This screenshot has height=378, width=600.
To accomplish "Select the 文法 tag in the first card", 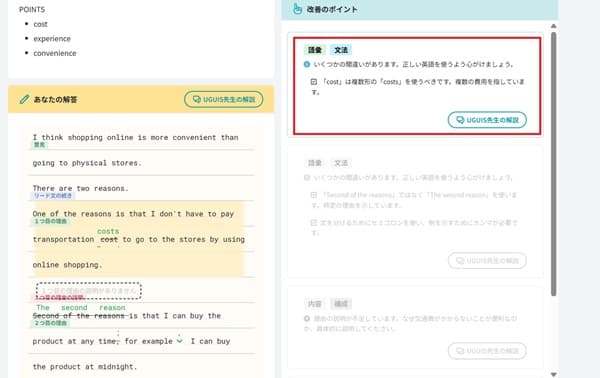I will (x=341, y=50).
